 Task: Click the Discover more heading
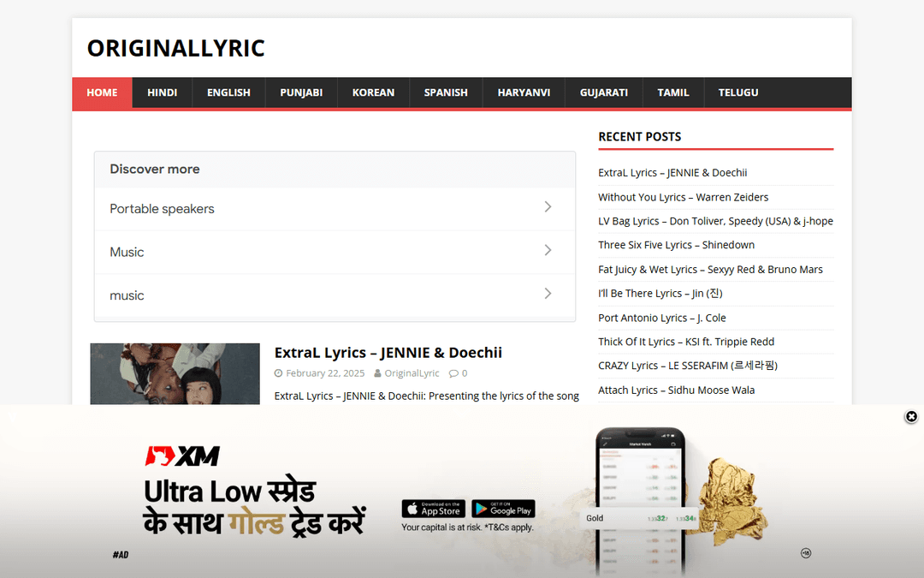click(154, 170)
